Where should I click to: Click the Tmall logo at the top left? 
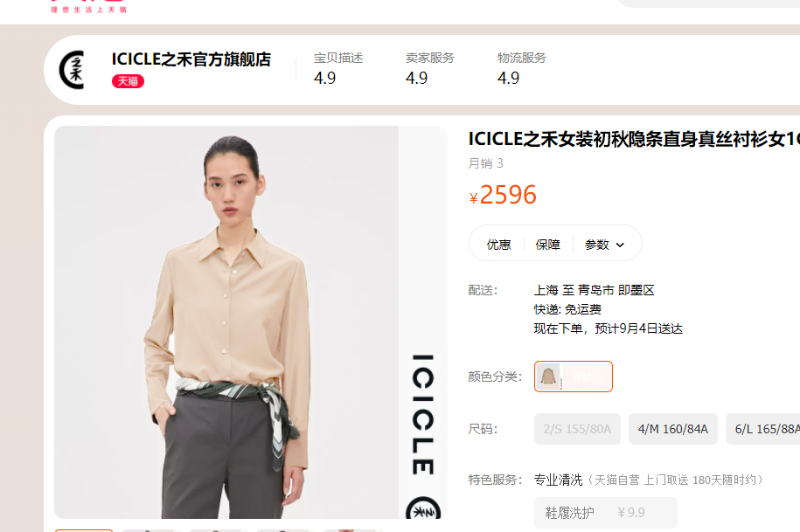89,6
